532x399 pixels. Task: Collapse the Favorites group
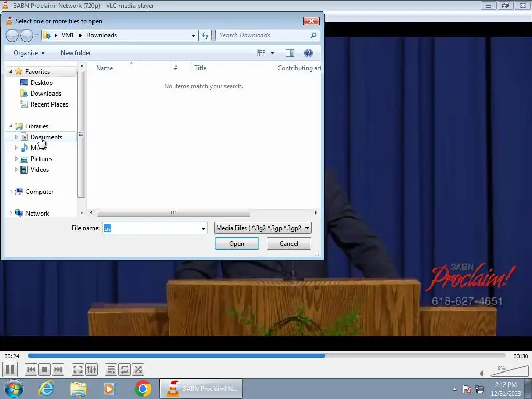point(11,71)
